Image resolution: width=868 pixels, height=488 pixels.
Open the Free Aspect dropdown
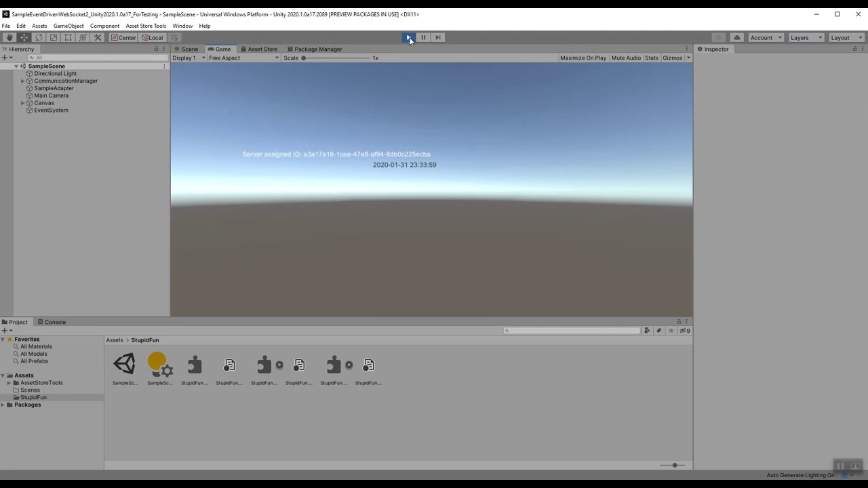tap(244, 58)
